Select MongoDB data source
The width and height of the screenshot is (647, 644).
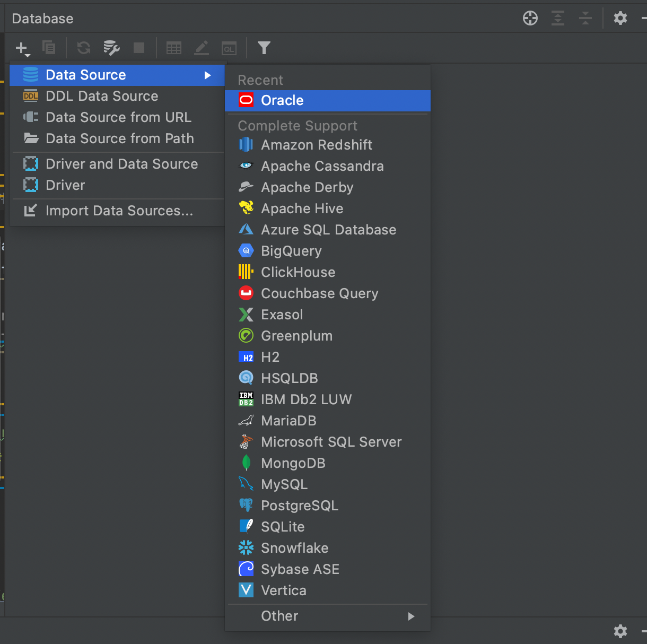pyautogui.click(x=328, y=463)
